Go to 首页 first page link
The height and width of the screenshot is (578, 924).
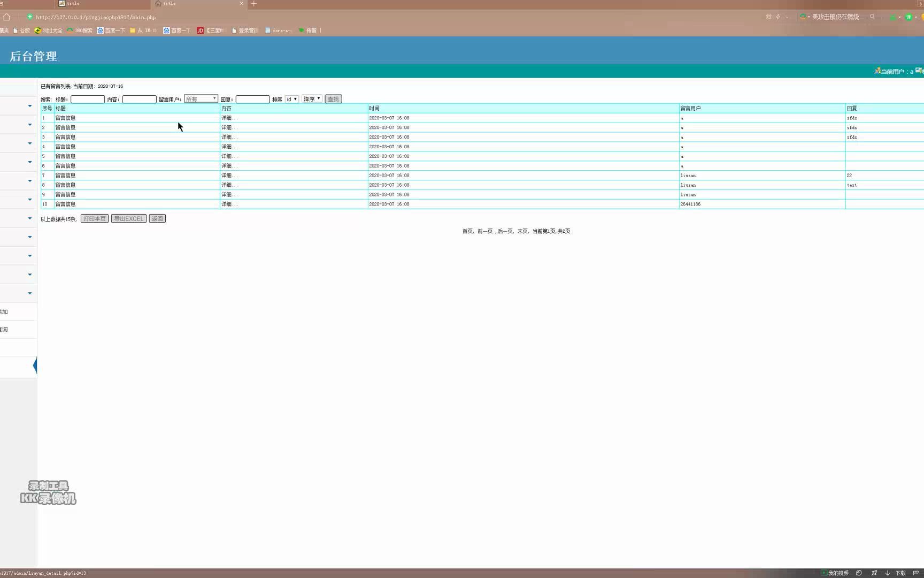coord(467,231)
